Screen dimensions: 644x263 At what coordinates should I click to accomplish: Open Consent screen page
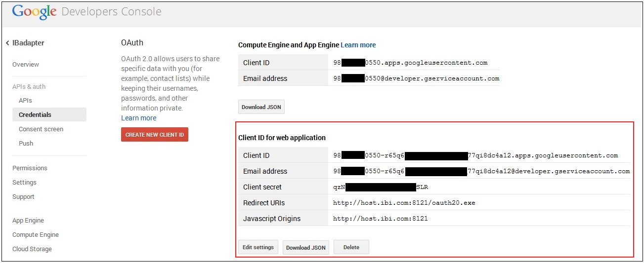click(41, 129)
